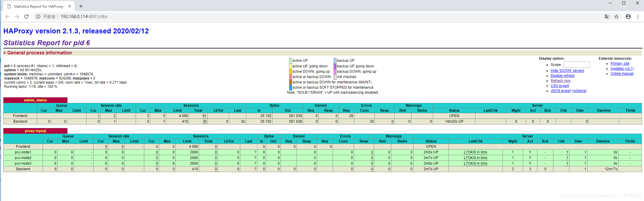Click the backup UP legend color box
The height and width of the screenshot is (201, 644).
click(335, 61)
